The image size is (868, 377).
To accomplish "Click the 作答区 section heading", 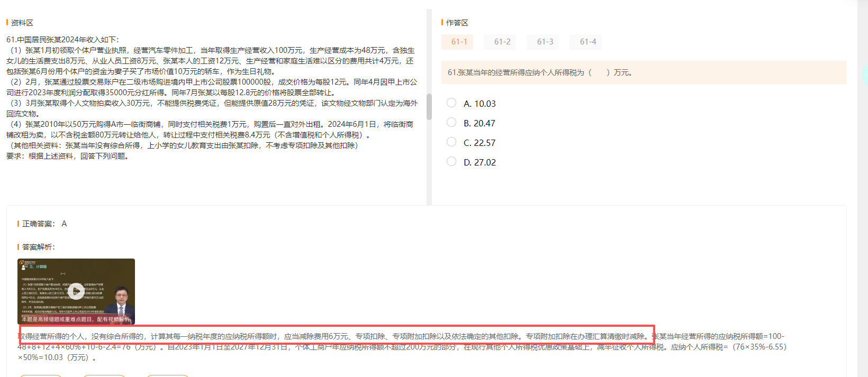I will click(x=457, y=23).
